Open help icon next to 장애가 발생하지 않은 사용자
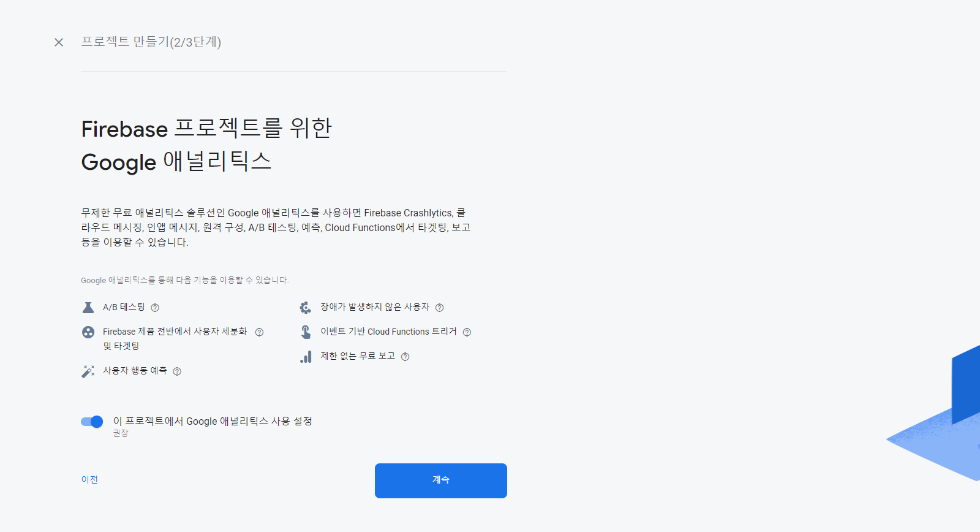The height and width of the screenshot is (532, 980). 439,308
